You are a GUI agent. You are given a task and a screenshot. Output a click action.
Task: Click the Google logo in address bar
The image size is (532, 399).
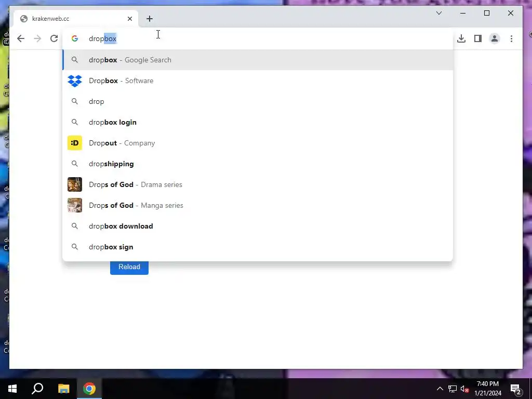(x=75, y=38)
